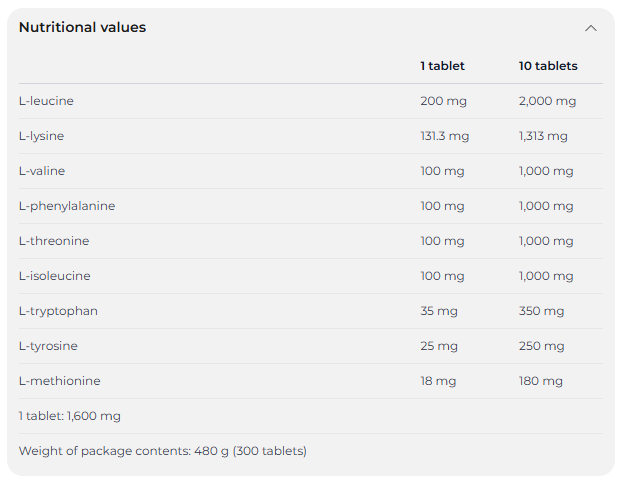Select the 1 tablet column header

coord(442,66)
